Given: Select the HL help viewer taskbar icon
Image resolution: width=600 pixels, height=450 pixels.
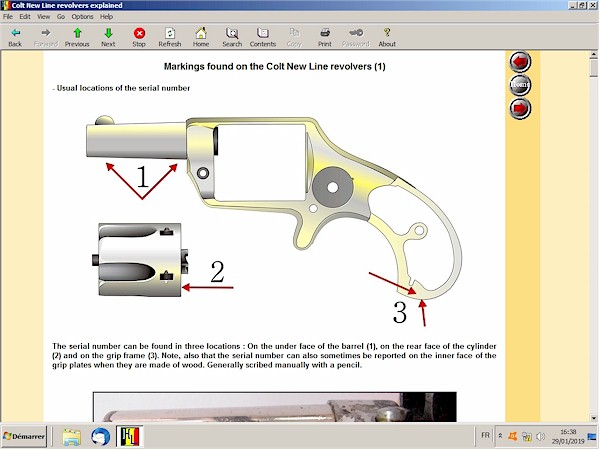Looking at the screenshot, I should [130, 437].
